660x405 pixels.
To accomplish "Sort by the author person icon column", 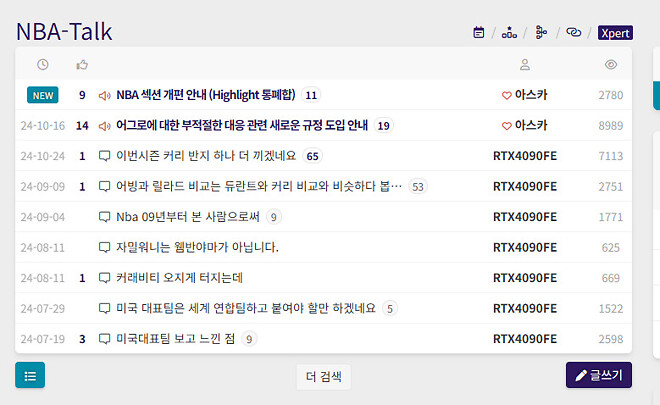I will (x=524, y=64).
